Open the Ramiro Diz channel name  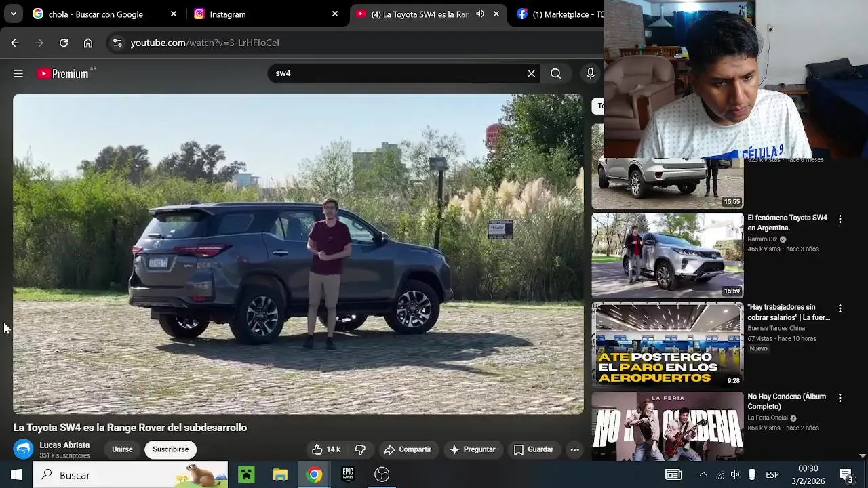tap(762, 239)
